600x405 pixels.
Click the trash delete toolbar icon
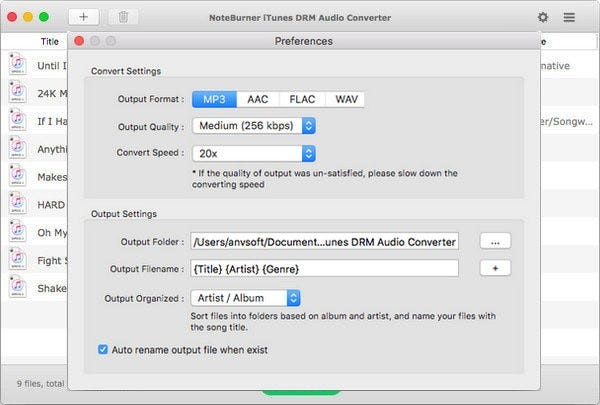tap(123, 17)
